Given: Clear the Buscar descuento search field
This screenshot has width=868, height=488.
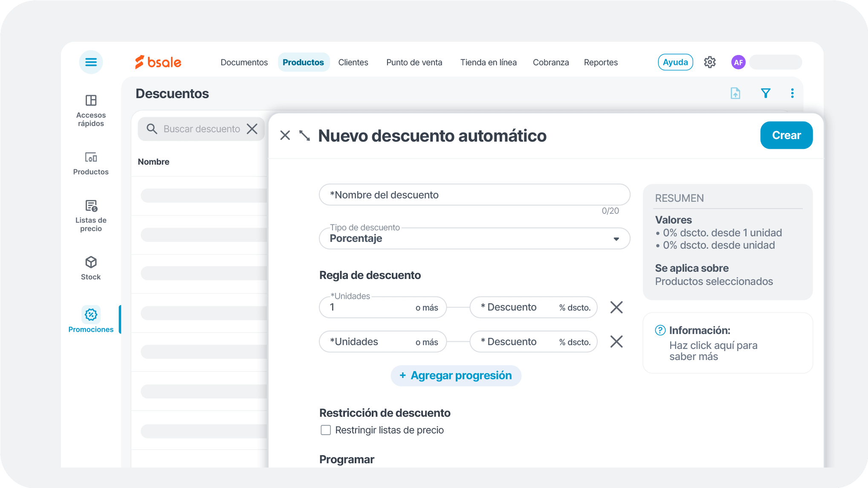Looking at the screenshot, I should coord(252,128).
